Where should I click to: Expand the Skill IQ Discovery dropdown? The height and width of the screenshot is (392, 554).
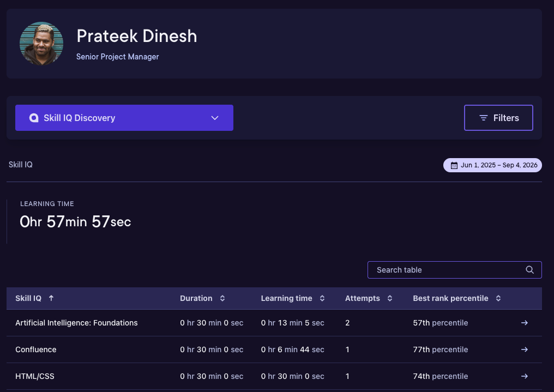point(124,118)
